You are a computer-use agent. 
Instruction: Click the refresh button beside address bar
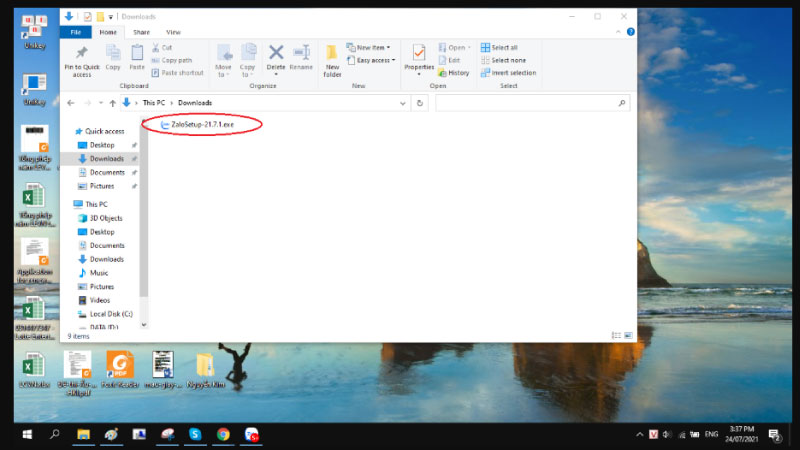(419, 102)
